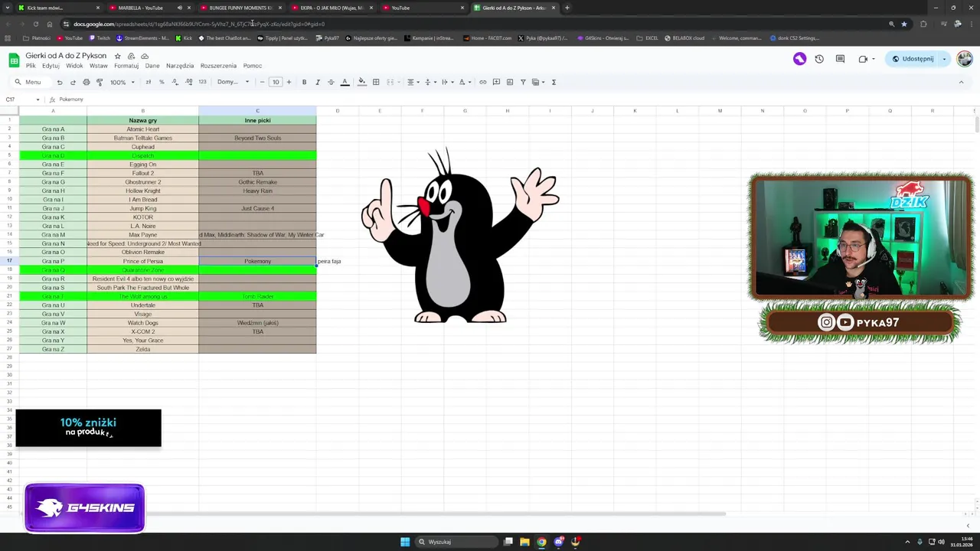This screenshot has height=551, width=980.
Task: Open the new browser tab button
Action: [567, 8]
